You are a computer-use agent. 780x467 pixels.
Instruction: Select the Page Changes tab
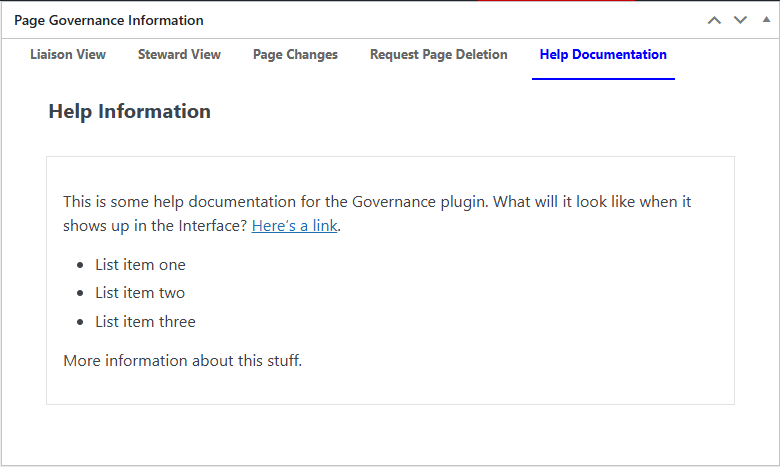(x=295, y=55)
